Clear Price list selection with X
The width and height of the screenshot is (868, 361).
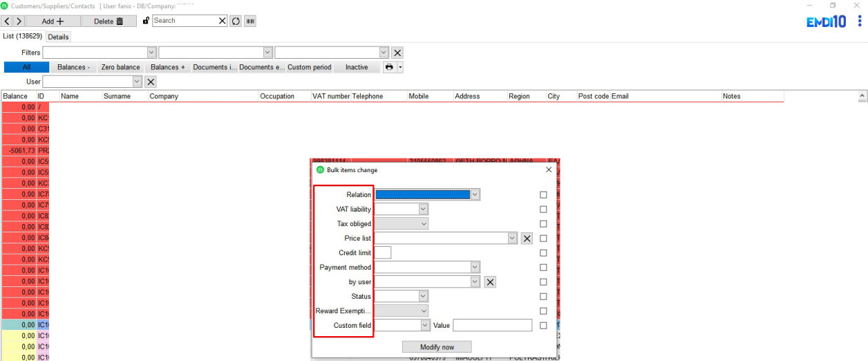(x=527, y=239)
